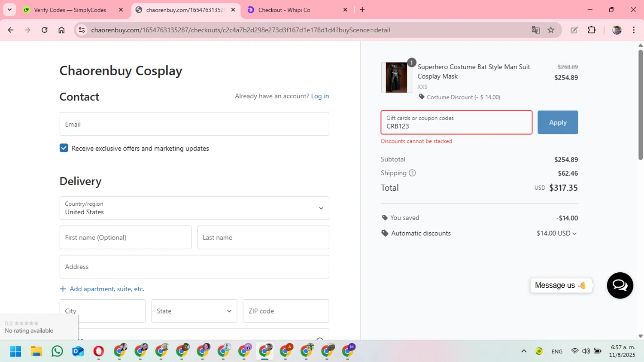Image resolution: width=644 pixels, height=362 pixels.
Task: Close the Checkout - Whipi Co tab
Action: (x=345, y=10)
